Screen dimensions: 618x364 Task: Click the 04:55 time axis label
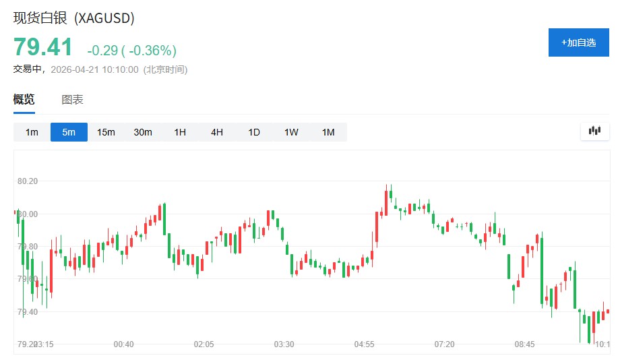(364, 344)
